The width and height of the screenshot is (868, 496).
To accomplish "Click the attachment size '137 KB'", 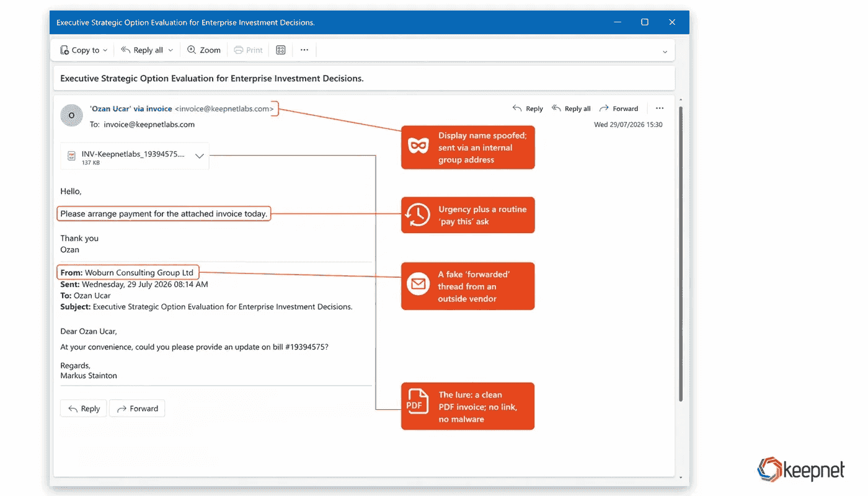I will click(91, 163).
